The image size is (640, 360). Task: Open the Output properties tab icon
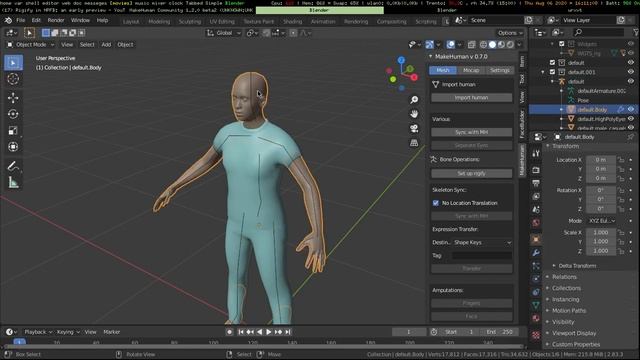coord(536,183)
